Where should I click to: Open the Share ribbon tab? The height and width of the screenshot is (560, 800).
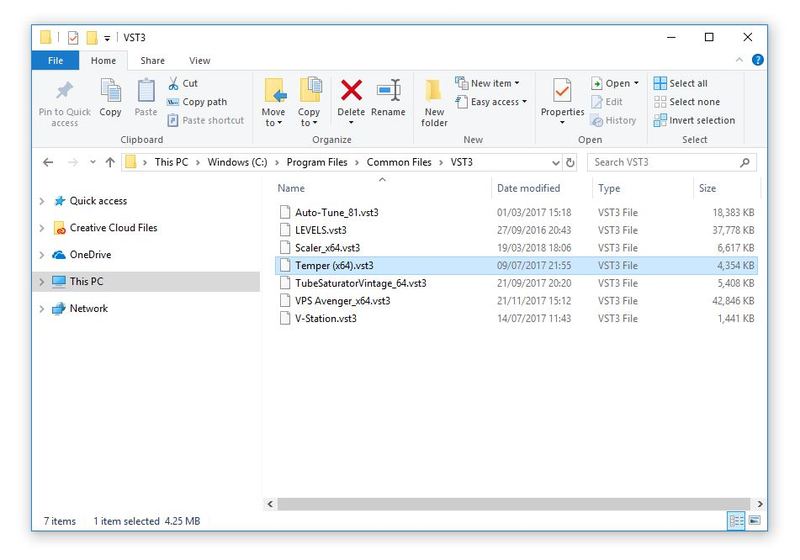pyautogui.click(x=152, y=61)
